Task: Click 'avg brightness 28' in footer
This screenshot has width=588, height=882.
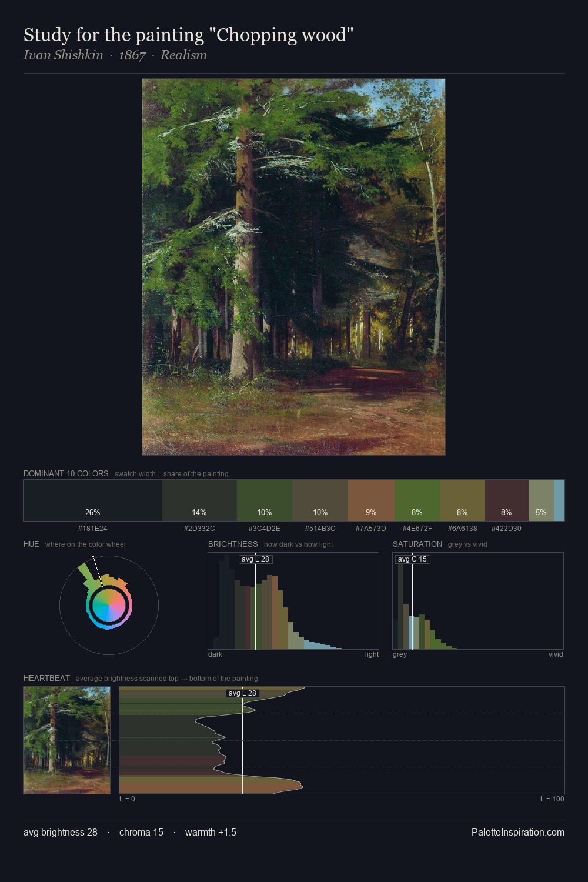Action: [61, 832]
